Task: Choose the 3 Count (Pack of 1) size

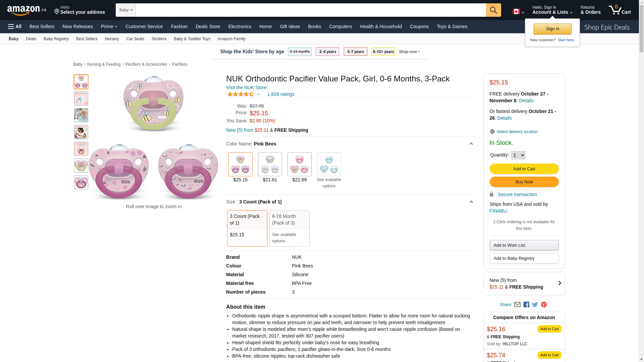Action: click(x=247, y=228)
